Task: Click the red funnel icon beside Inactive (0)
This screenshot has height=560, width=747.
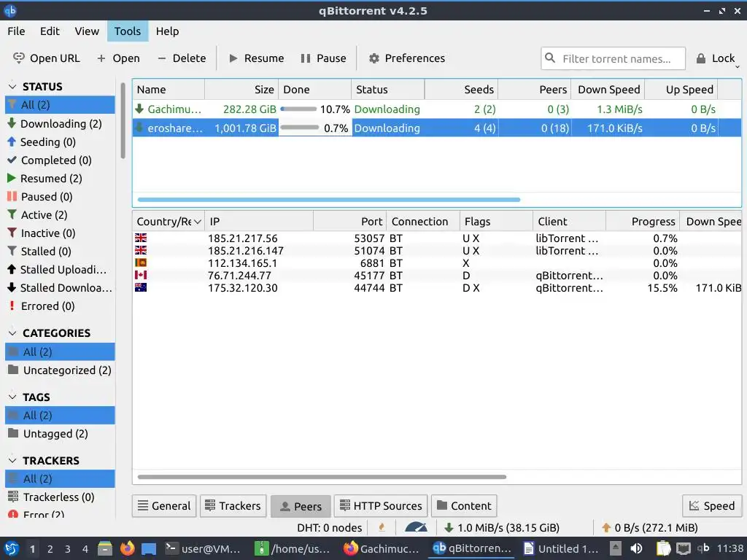Action: click(12, 233)
